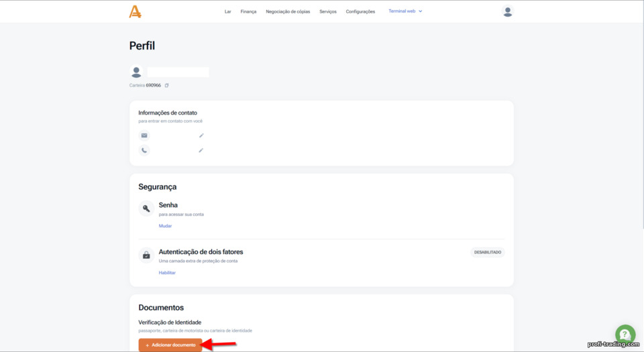644x352 pixels.
Task: Open the Configurações menu
Action: coord(360,11)
